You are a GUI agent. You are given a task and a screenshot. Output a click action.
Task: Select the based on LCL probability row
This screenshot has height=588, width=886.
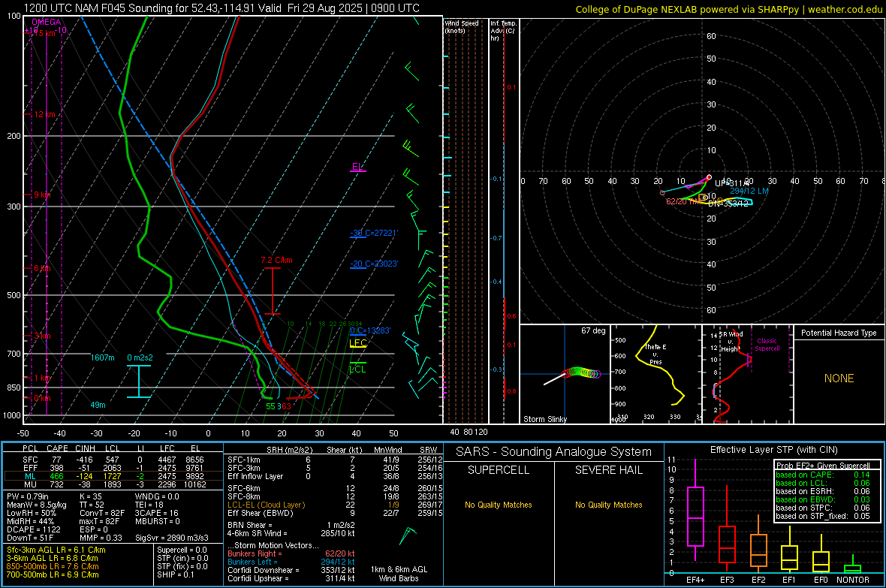(823, 483)
